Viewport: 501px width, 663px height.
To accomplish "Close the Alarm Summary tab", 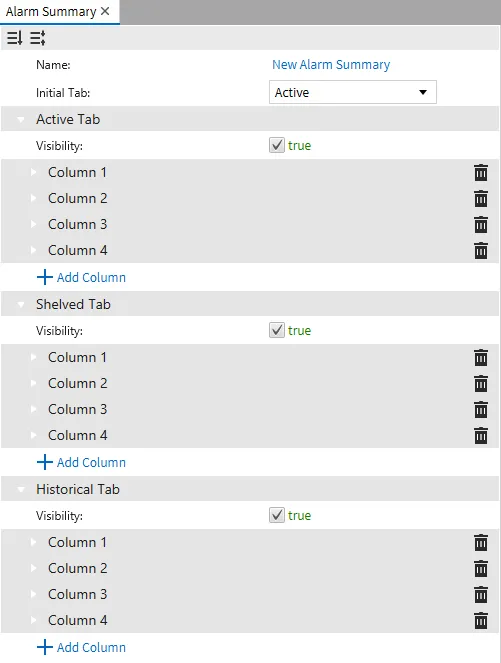I will 105,11.
